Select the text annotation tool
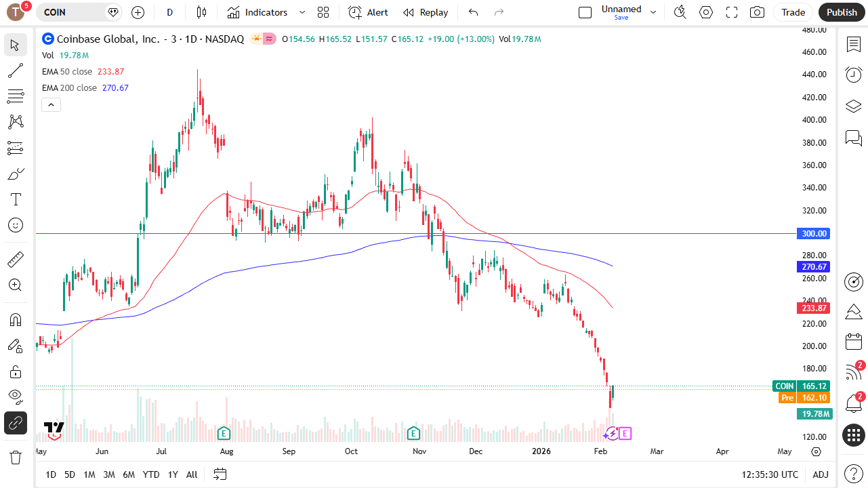 coord(15,199)
